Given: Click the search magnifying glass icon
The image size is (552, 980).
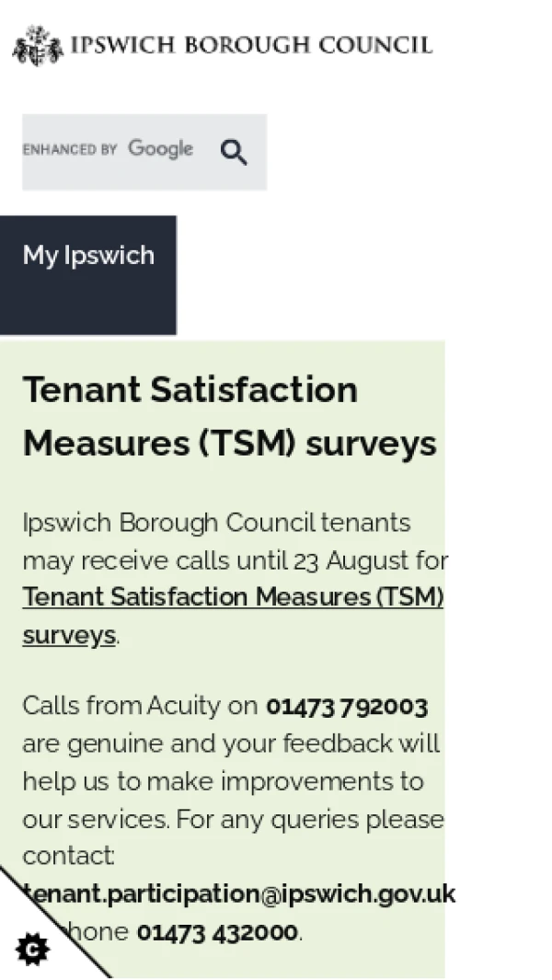Looking at the screenshot, I should (x=234, y=152).
